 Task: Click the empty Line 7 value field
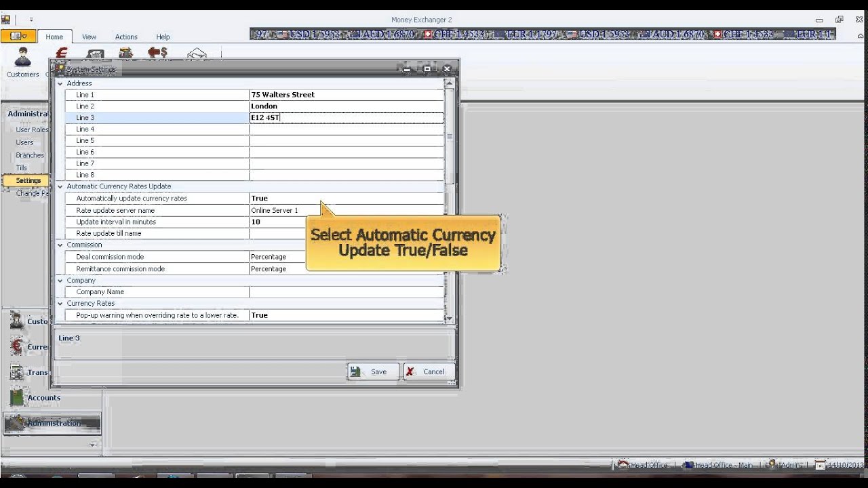point(347,163)
